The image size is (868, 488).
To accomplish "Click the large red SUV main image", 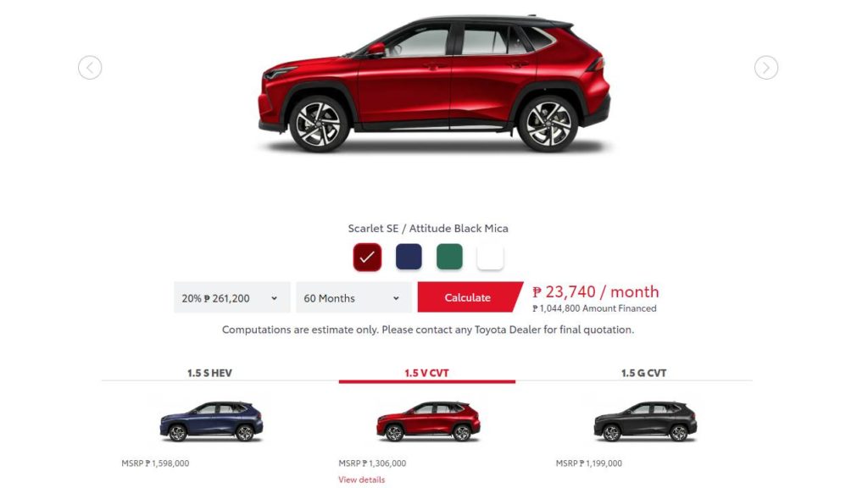I will point(434,83).
